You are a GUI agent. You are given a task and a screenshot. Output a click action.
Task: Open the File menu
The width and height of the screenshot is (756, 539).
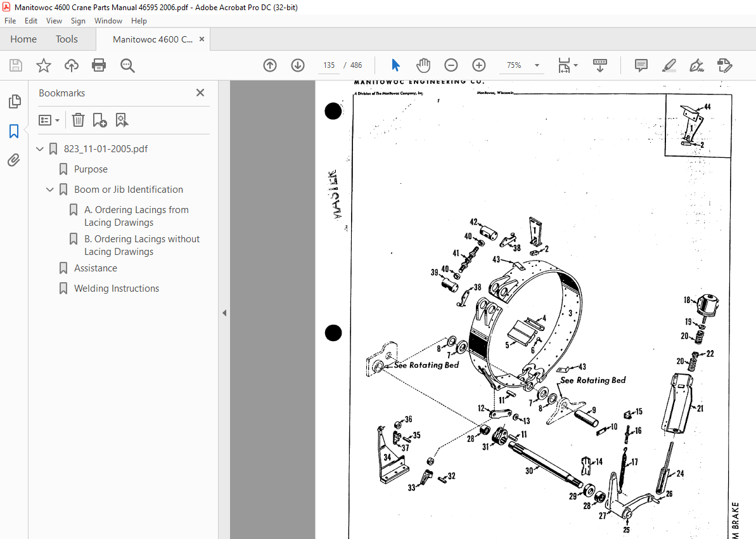pos(10,21)
